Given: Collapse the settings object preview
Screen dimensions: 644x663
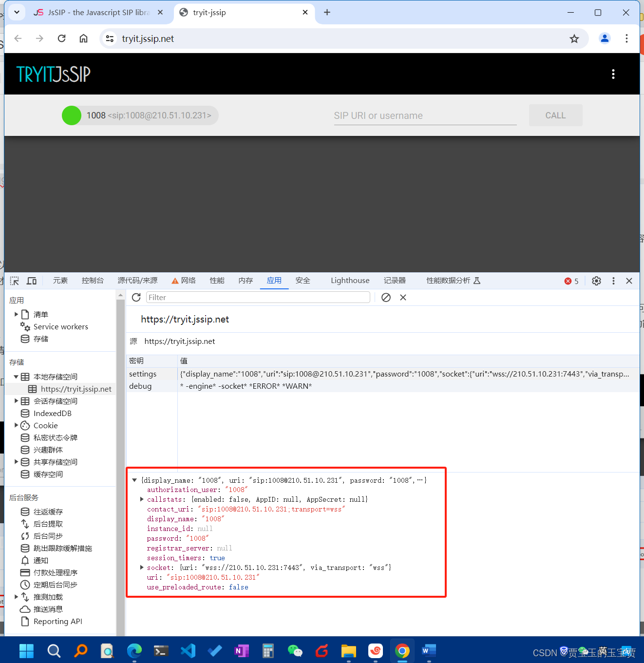Looking at the screenshot, I should pyautogui.click(x=134, y=480).
